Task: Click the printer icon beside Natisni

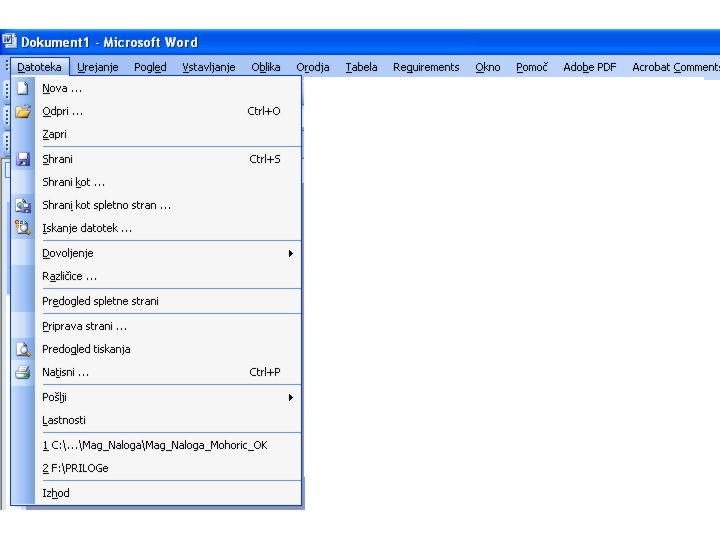Action: click(x=23, y=372)
